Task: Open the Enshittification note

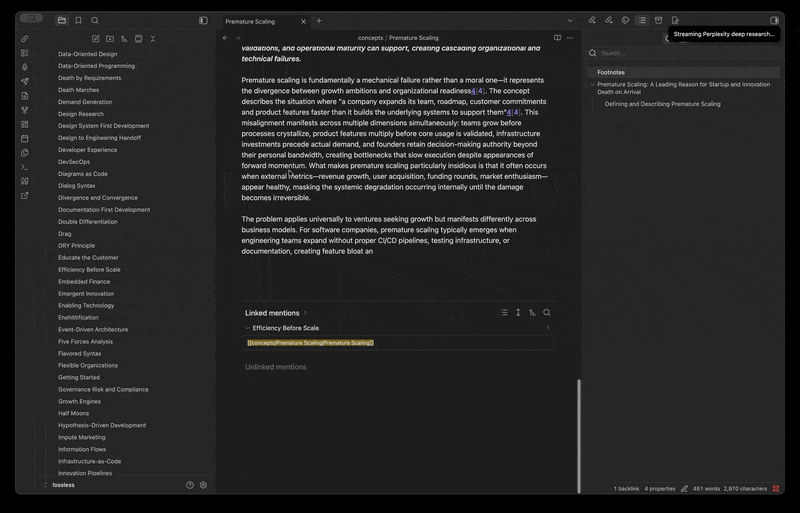Action: click(x=78, y=317)
